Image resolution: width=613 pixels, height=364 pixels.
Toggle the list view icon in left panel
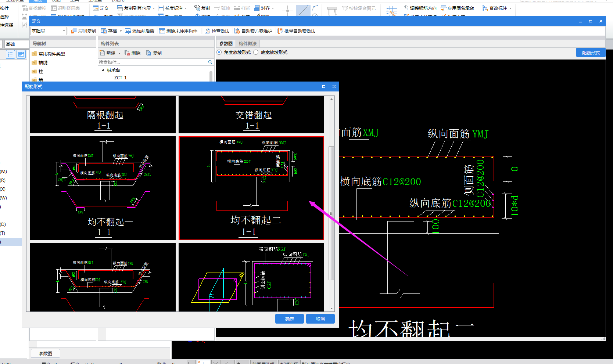(10, 55)
